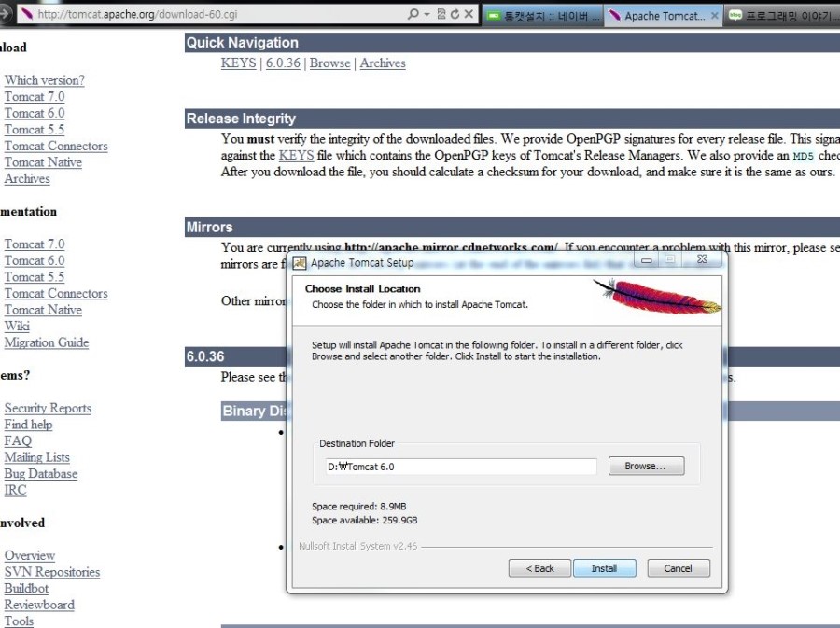
Task: Open the FAQ sidebar link
Action: pyautogui.click(x=18, y=440)
